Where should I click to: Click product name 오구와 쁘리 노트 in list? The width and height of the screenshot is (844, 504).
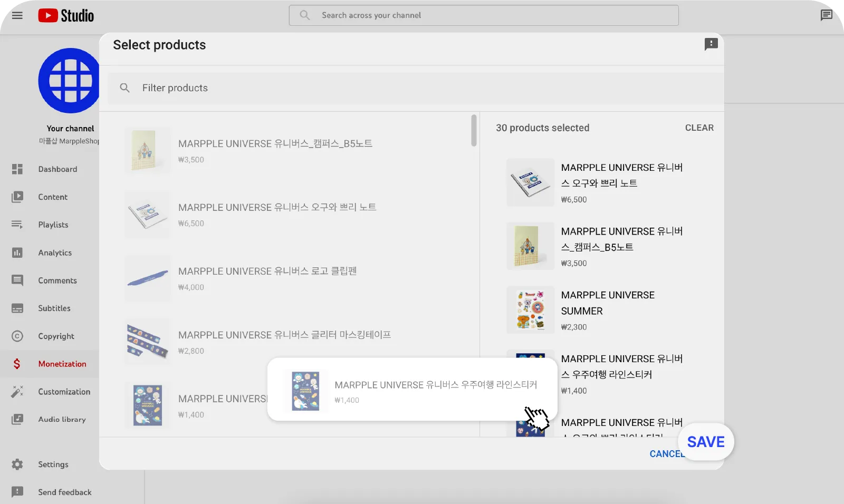[x=277, y=207]
